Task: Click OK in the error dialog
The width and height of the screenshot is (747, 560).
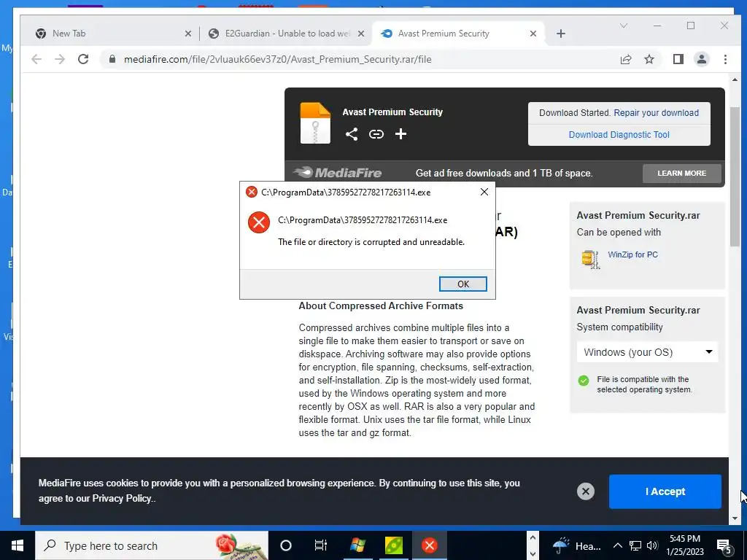Action: (462, 284)
